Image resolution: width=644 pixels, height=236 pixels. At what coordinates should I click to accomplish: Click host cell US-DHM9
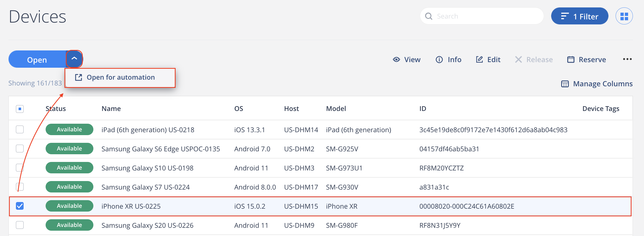299,225
